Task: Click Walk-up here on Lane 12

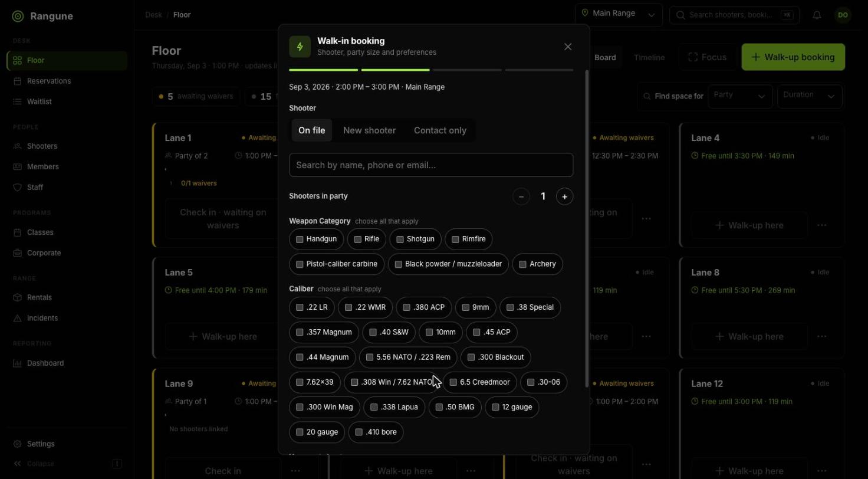Action: [x=749, y=471]
